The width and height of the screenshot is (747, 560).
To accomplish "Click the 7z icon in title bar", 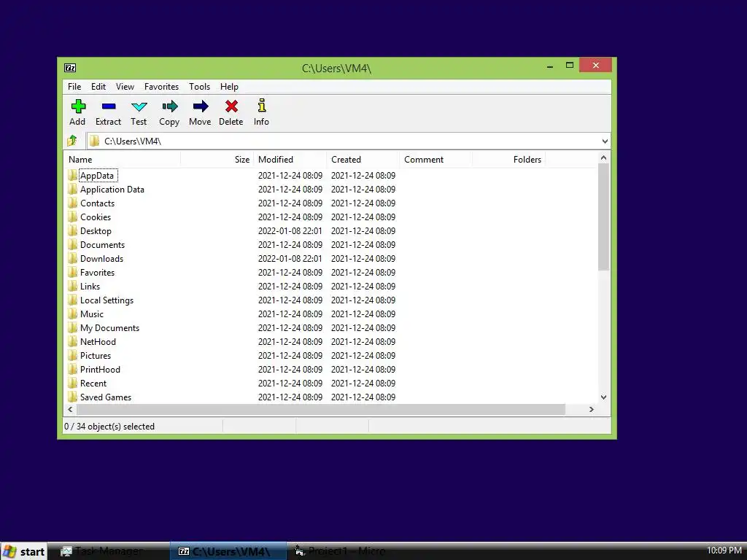I will (x=70, y=68).
